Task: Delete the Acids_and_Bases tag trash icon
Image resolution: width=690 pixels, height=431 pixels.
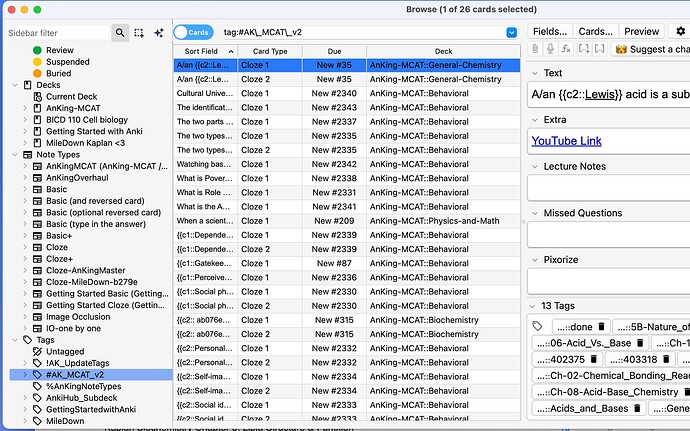Action: [637, 408]
